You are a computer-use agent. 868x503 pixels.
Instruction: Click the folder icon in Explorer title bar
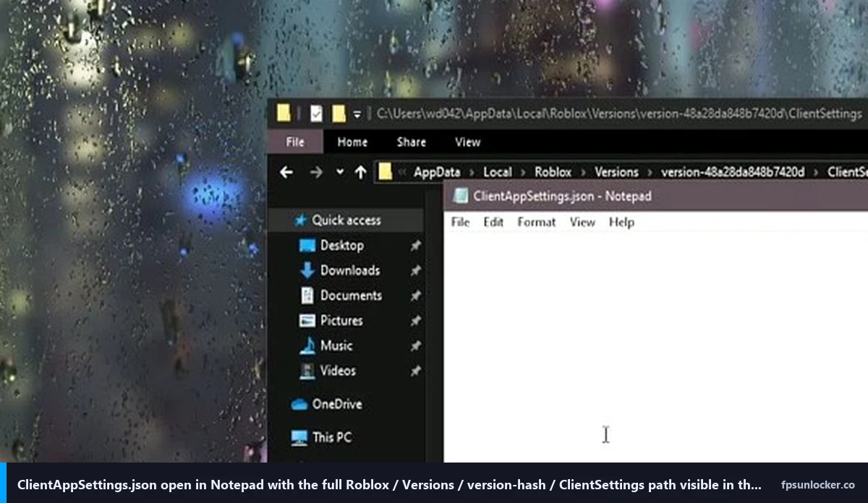pyautogui.click(x=284, y=113)
